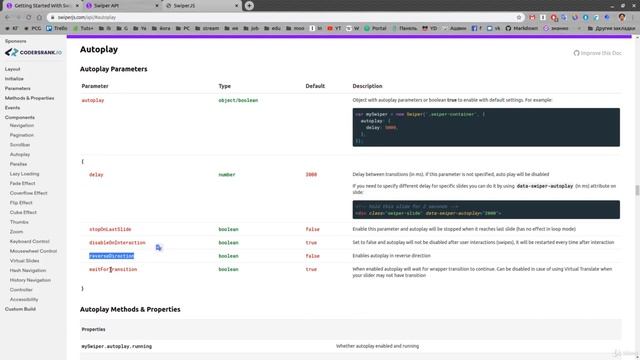Viewport: 640px width, 360px height.
Task: Open the Gmail extension icon
Action: point(532,18)
